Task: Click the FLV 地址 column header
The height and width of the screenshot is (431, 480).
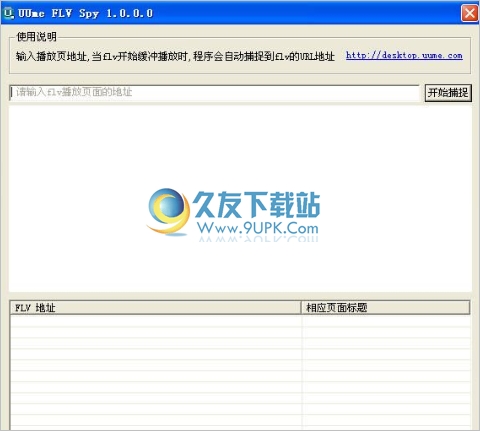Action: point(156,307)
